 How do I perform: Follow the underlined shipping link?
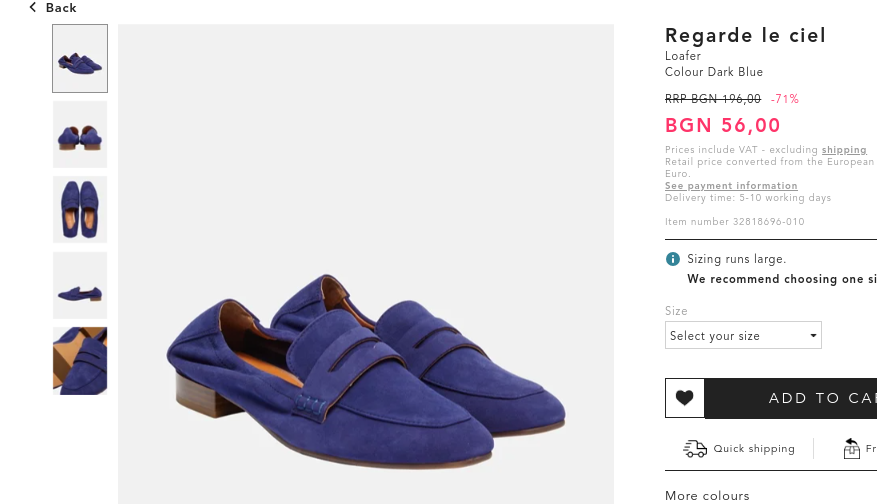click(x=844, y=150)
